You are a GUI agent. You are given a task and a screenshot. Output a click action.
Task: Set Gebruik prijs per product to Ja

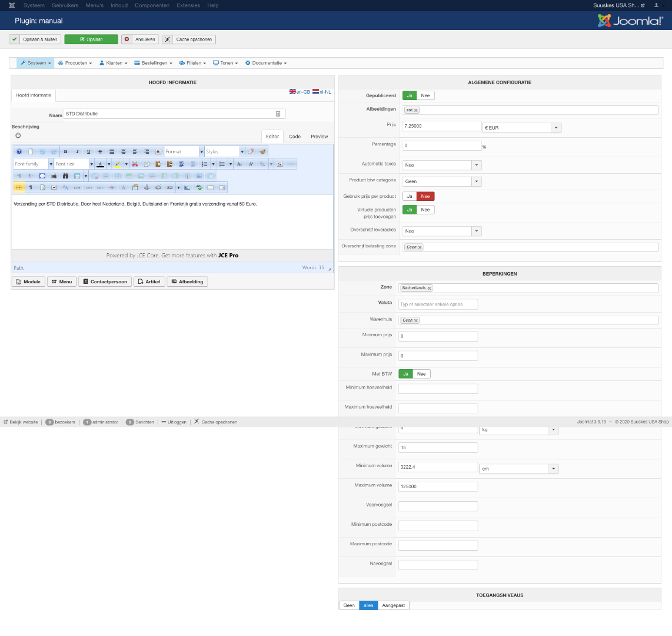(410, 197)
